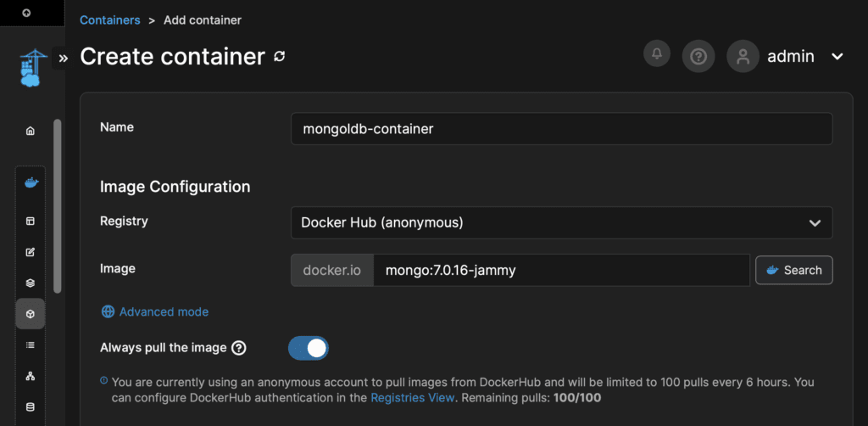
Task: Open help using the question mark icon
Action: [698, 57]
